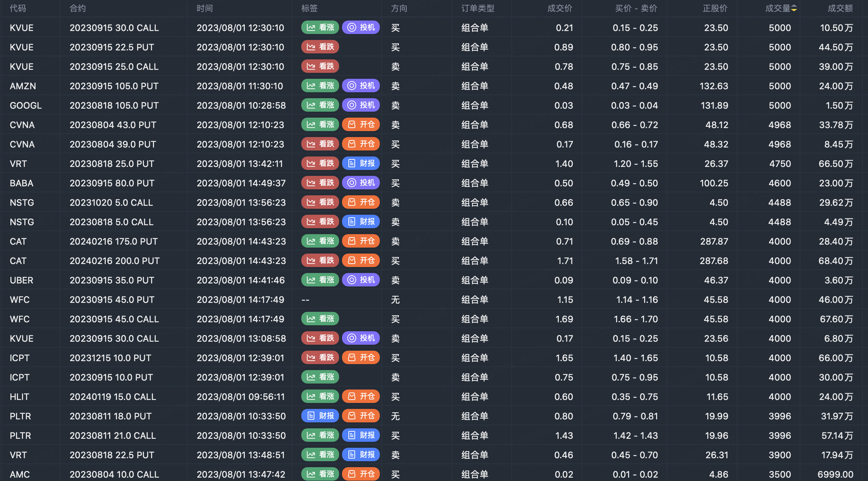Click contract 20240119 15.0 CALL
868x481 pixels.
pyautogui.click(x=113, y=397)
